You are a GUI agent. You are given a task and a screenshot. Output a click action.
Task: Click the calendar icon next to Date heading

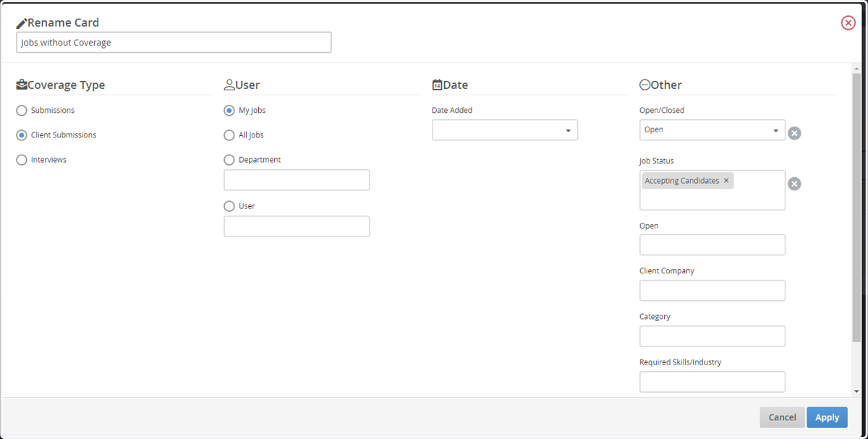[437, 85]
